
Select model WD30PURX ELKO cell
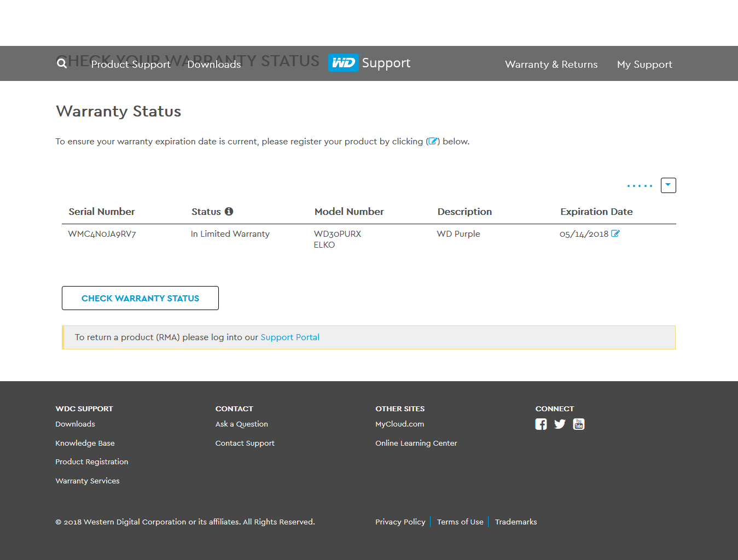[338, 239]
